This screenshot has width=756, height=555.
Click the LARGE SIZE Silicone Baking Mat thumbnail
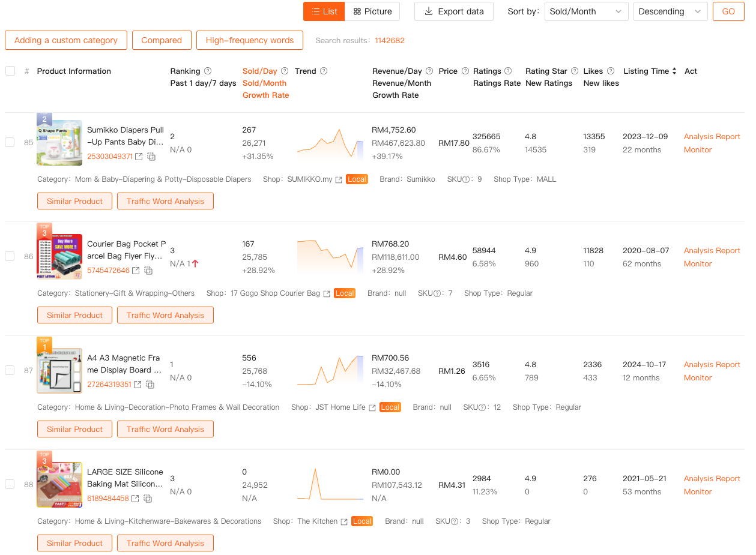[59, 484]
